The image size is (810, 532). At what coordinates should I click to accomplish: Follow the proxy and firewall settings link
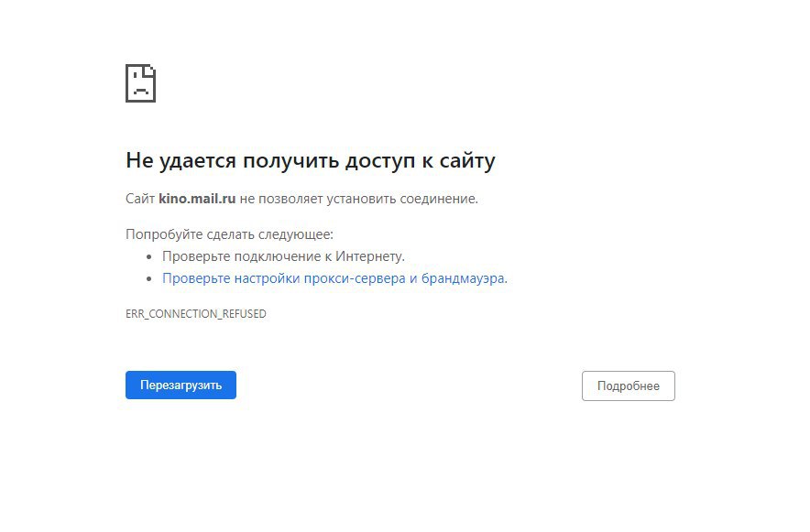[334, 278]
